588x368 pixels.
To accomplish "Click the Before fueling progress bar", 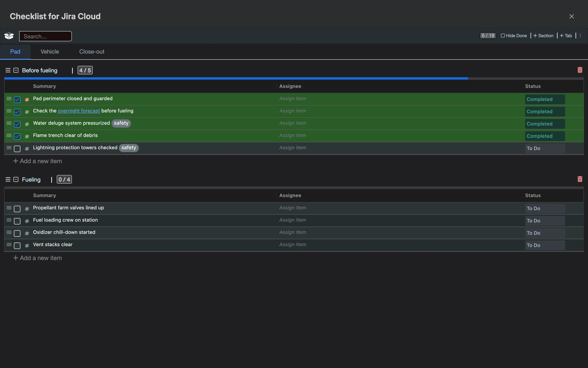I will (294, 78).
